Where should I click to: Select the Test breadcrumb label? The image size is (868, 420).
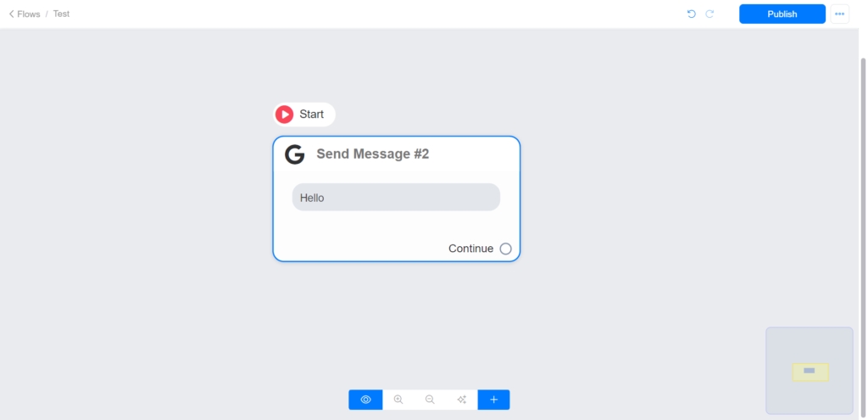pos(61,14)
